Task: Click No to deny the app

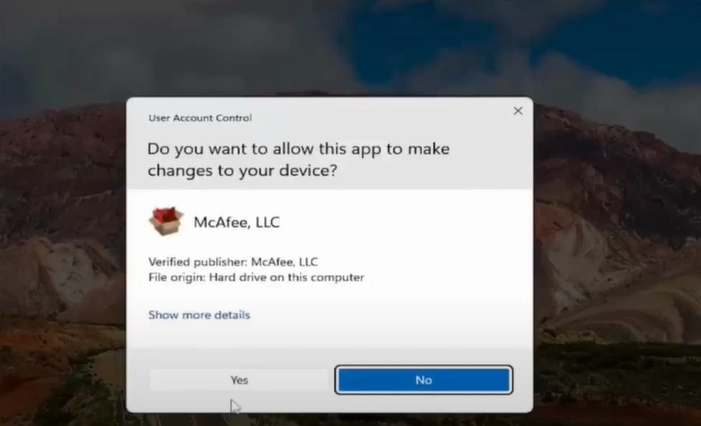Action: 423,380
